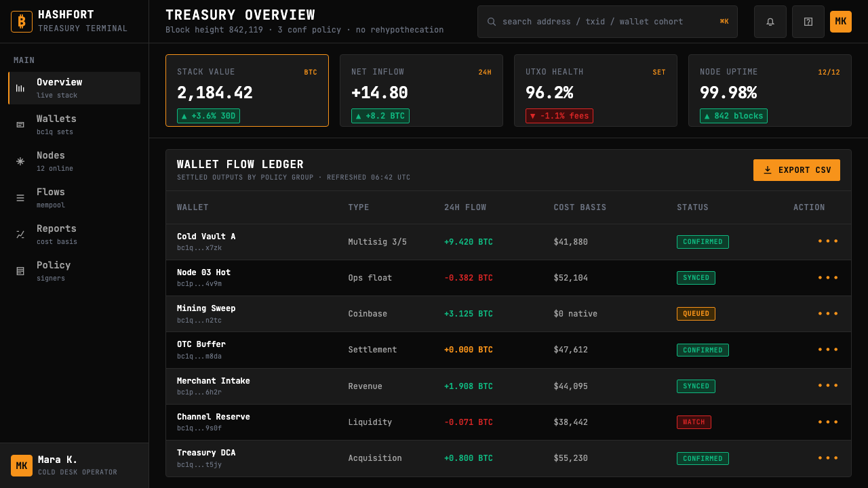Click the Overview bars icon in sidebar

coord(20,88)
